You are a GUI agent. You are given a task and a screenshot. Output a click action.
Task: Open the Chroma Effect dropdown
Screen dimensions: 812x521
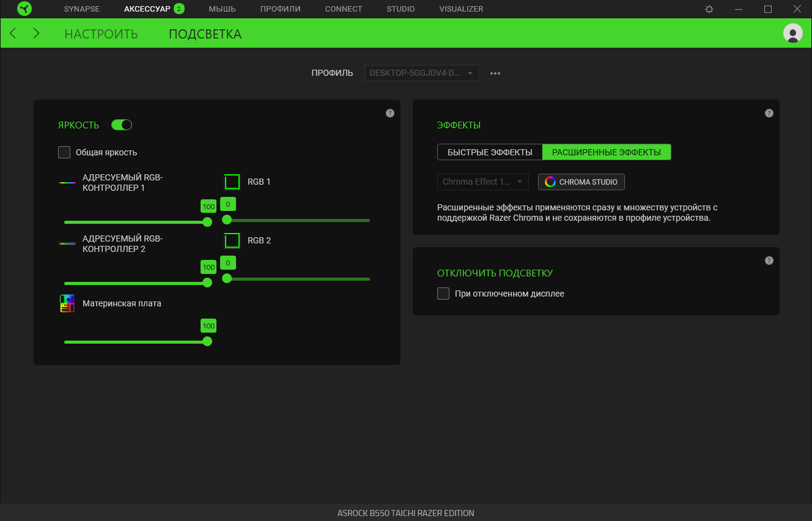[482, 182]
